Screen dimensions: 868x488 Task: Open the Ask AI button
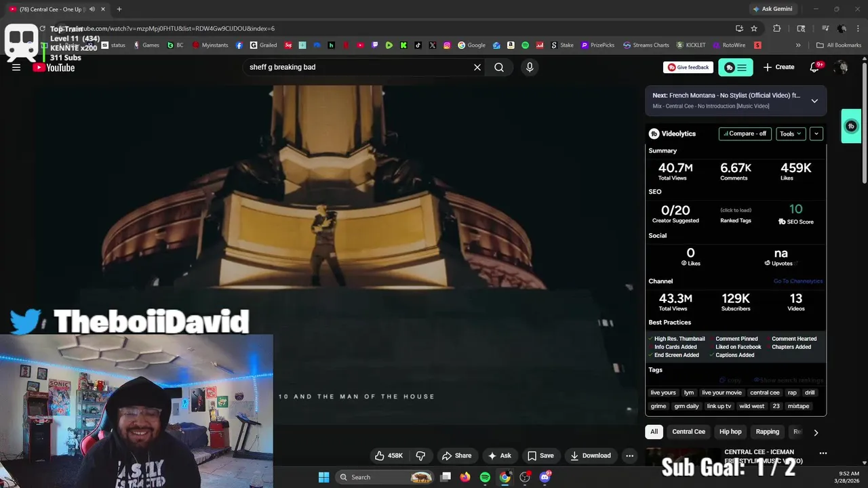click(x=500, y=455)
